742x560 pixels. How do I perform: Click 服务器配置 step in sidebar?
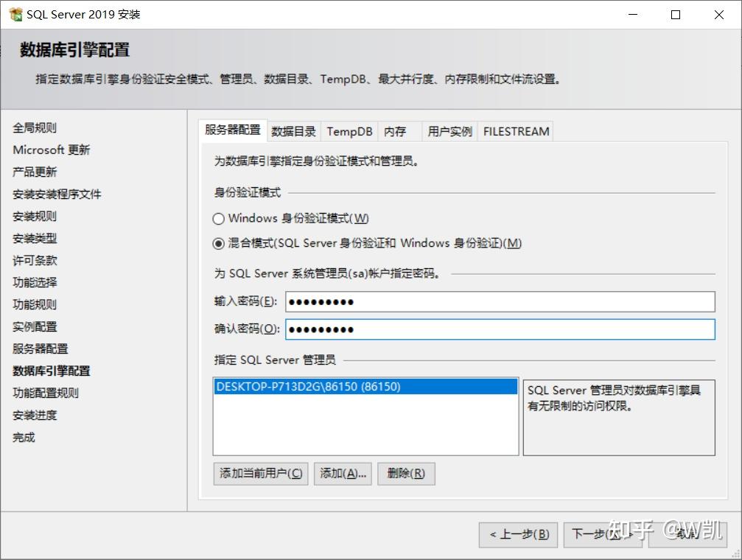41,349
